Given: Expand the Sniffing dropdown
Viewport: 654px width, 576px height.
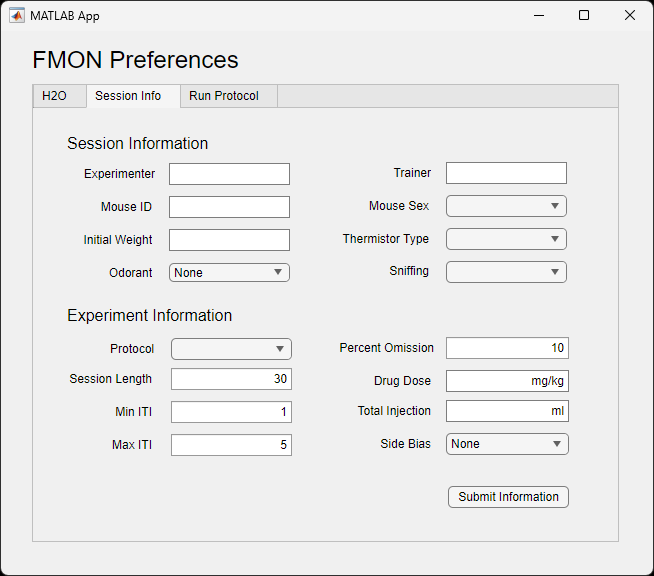Looking at the screenshot, I should (x=506, y=272).
